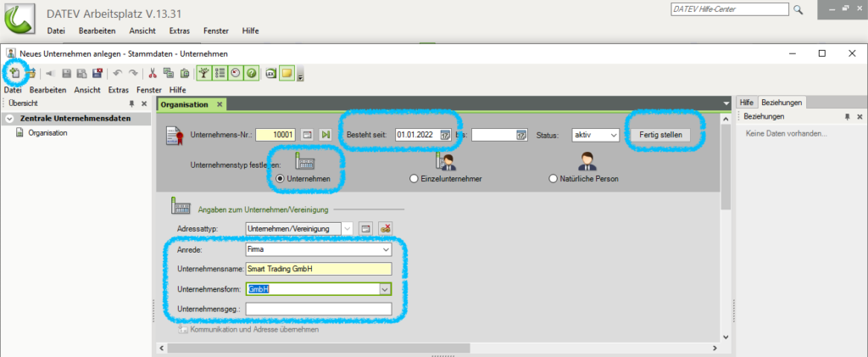
Task: Click the Unternehmensgeg. empty field
Action: pyautogui.click(x=319, y=309)
